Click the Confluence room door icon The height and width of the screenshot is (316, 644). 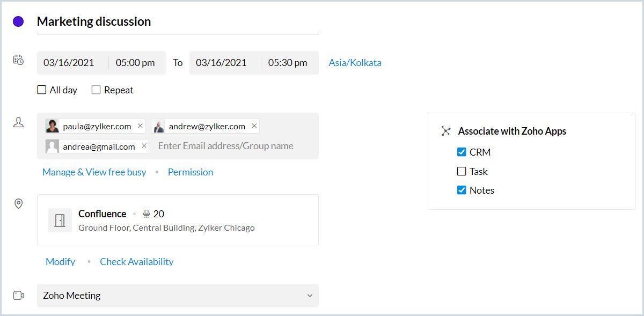[x=60, y=220]
